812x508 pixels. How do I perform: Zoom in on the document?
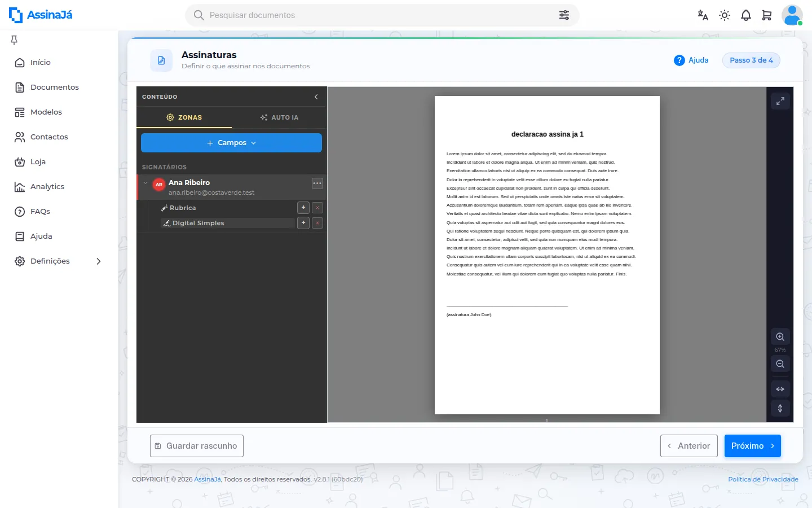click(780, 337)
